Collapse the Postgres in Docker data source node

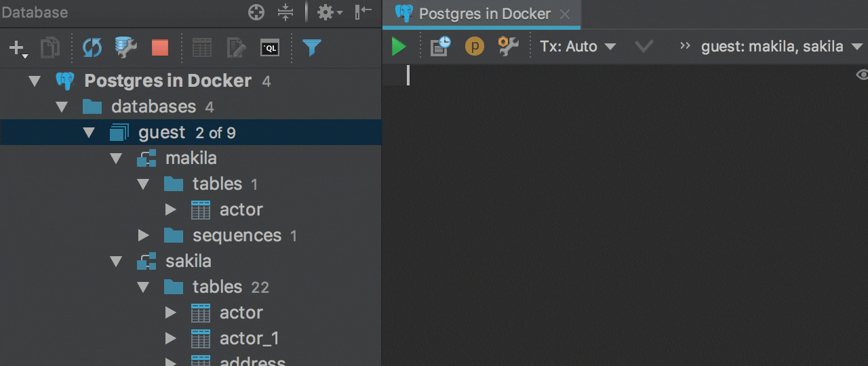35,81
